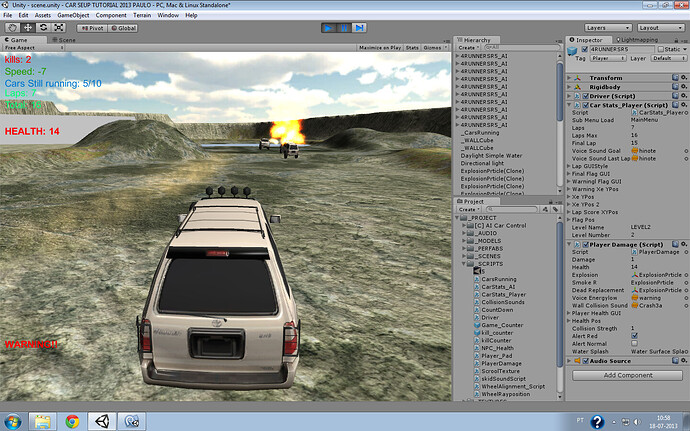Click the Add Component button
Viewport: 690px width, 431px height.
(628, 375)
